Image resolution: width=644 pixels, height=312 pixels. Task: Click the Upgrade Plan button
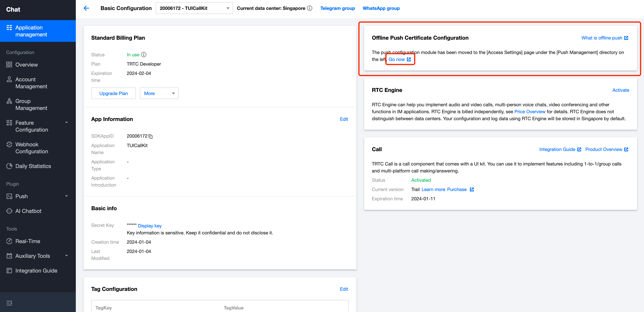114,93
